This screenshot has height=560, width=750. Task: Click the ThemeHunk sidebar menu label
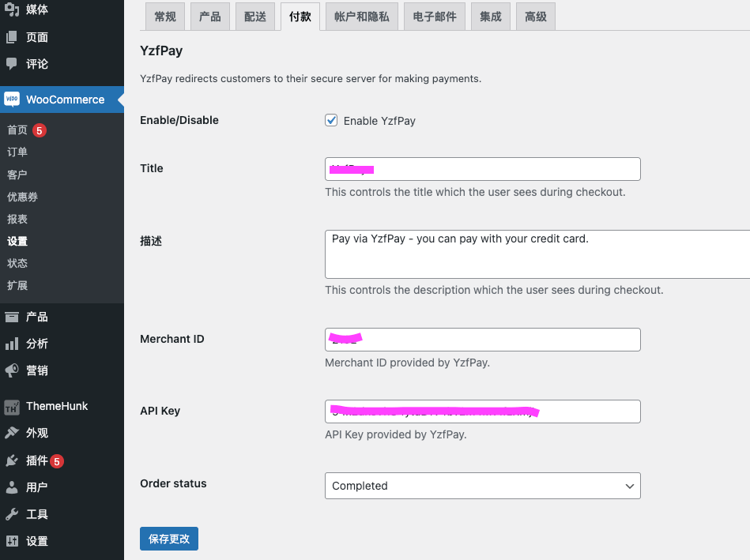[x=57, y=406]
